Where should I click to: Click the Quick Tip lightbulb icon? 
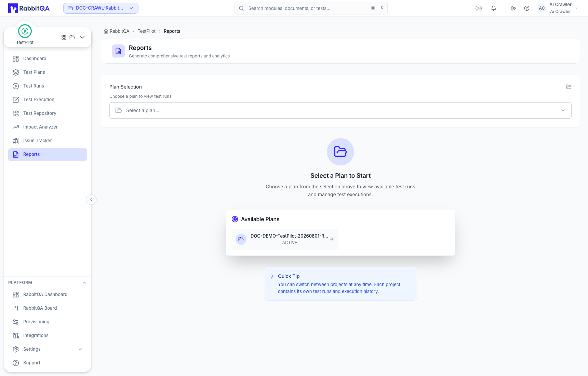point(272,277)
